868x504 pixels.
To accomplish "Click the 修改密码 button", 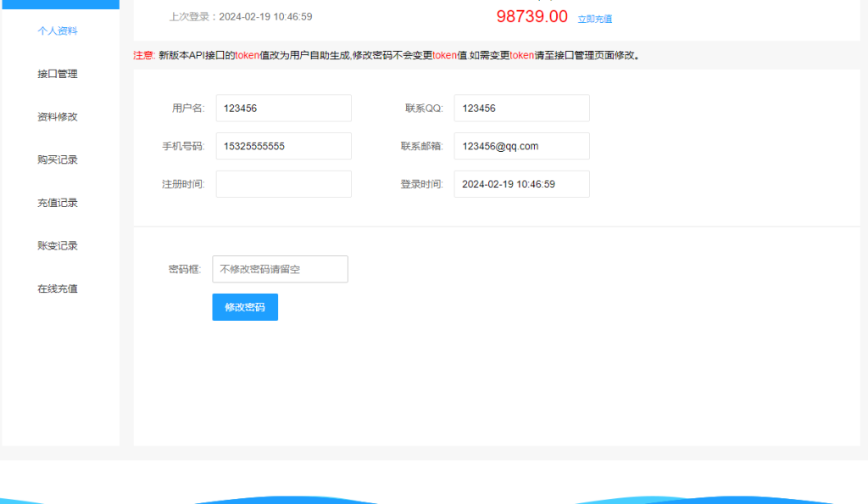I will click(x=245, y=307).
